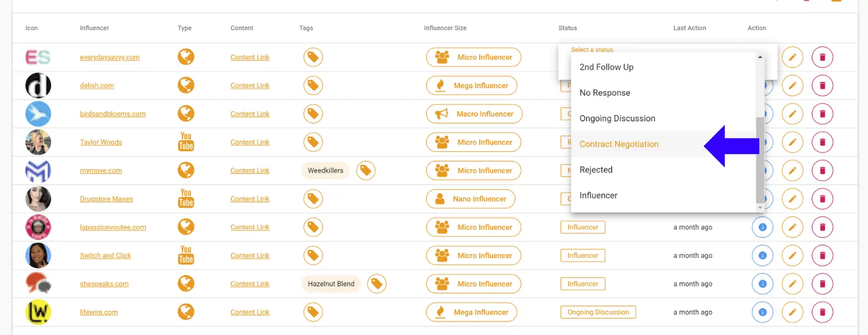This screenshot has height=335, width=868.
Task: Edit the mymove.com row
Action: [x=792, y=171]
